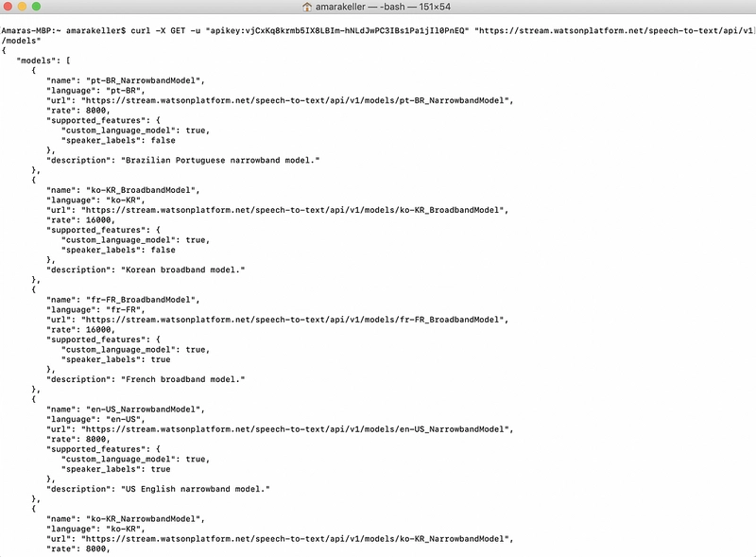
Task: Click the watsonplatform URL in the curl command
Action: (615, 30)
